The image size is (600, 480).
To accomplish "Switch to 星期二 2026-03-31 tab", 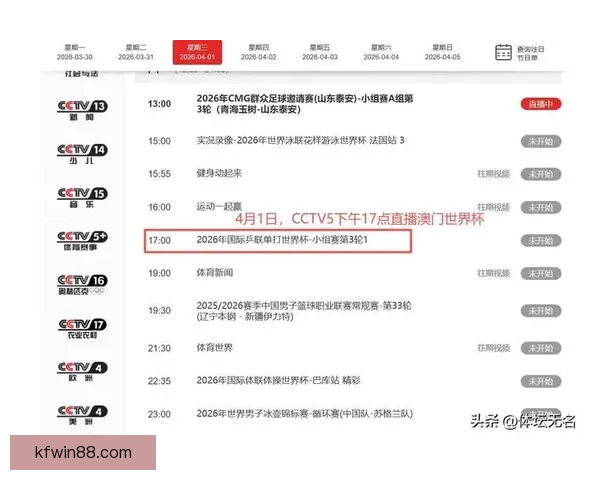I will (136, 52).
